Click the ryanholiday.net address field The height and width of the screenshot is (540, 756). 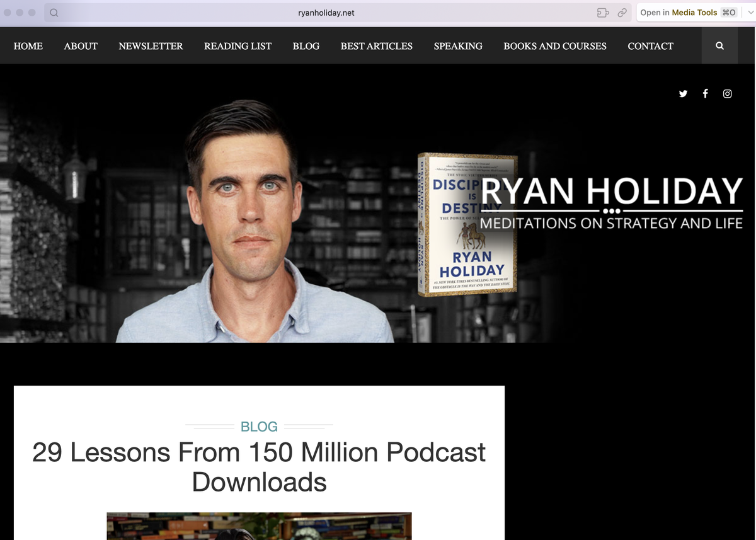click(327, 13)
